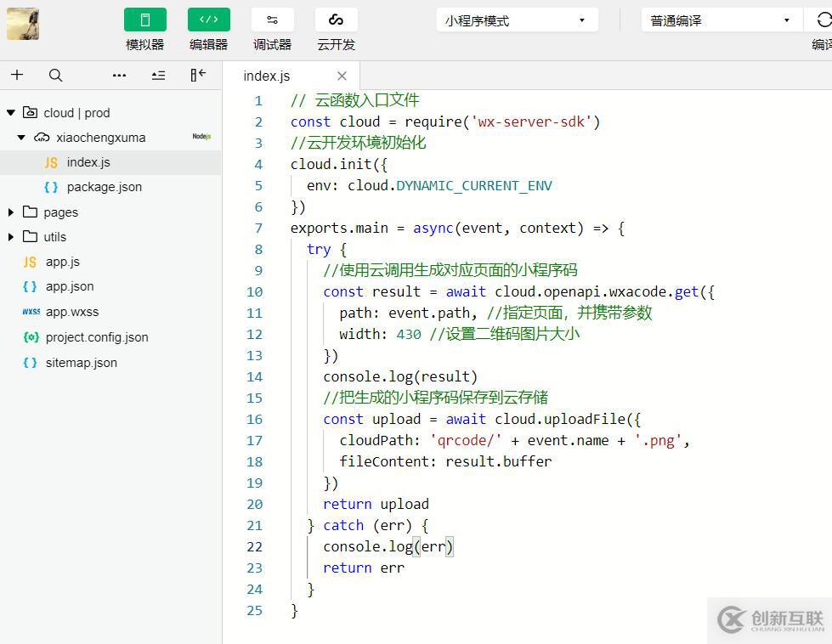Click line number 7 in gutter
This screenshot has height=644, width=832.
(x=258, y=228)
